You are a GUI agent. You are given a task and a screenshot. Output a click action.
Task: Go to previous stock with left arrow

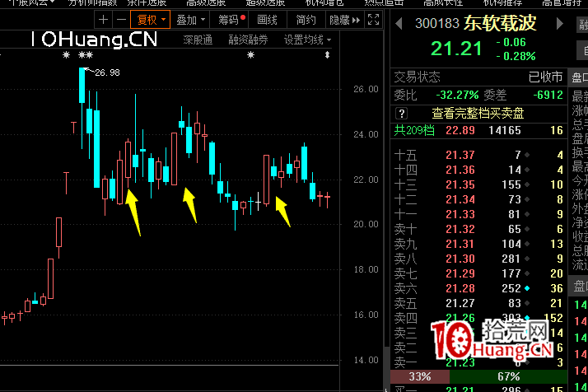point(399,24)
